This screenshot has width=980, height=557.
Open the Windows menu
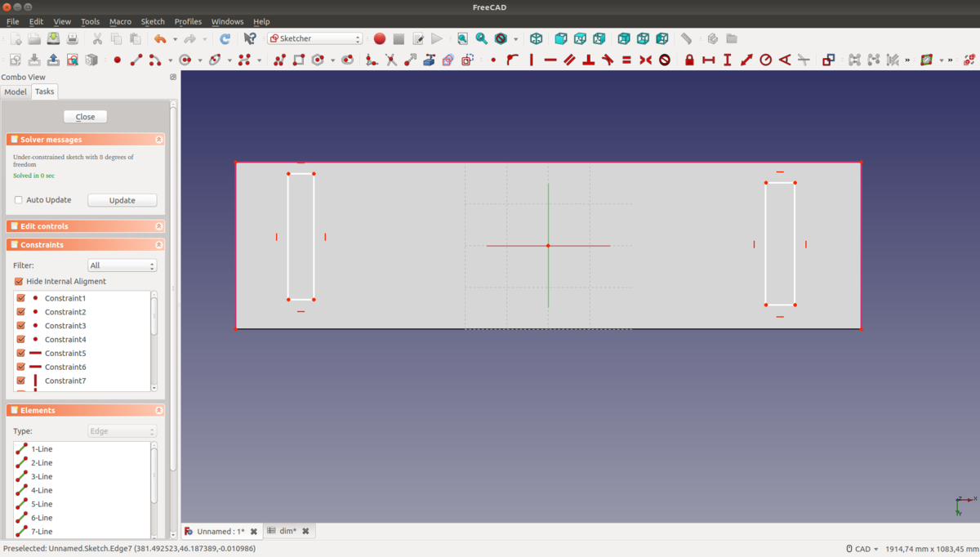(227, 21)
